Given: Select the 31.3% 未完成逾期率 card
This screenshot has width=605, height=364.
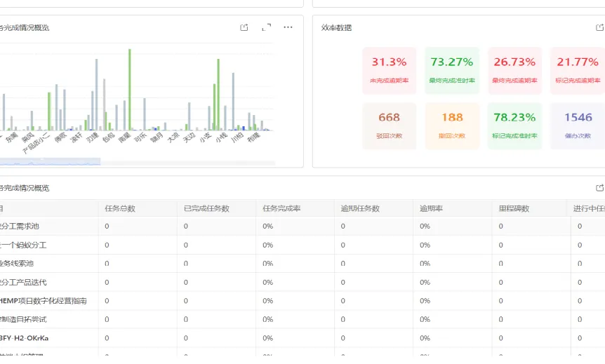Looking at the screenshot, I should (389, 71).
